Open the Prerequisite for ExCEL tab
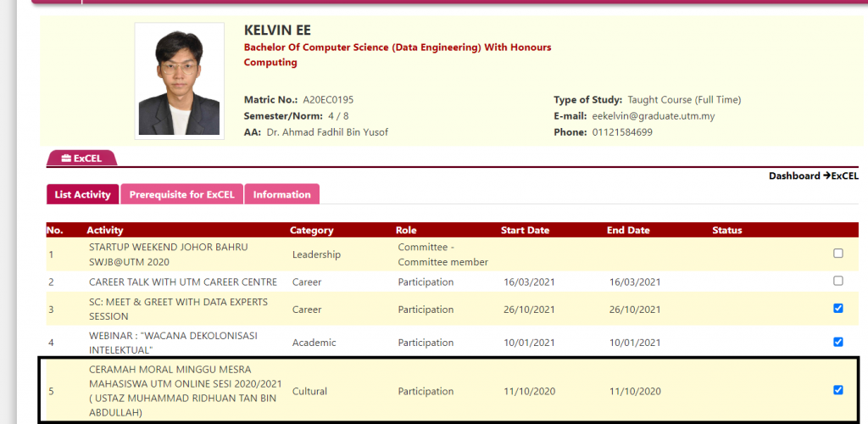 point(181,194)
